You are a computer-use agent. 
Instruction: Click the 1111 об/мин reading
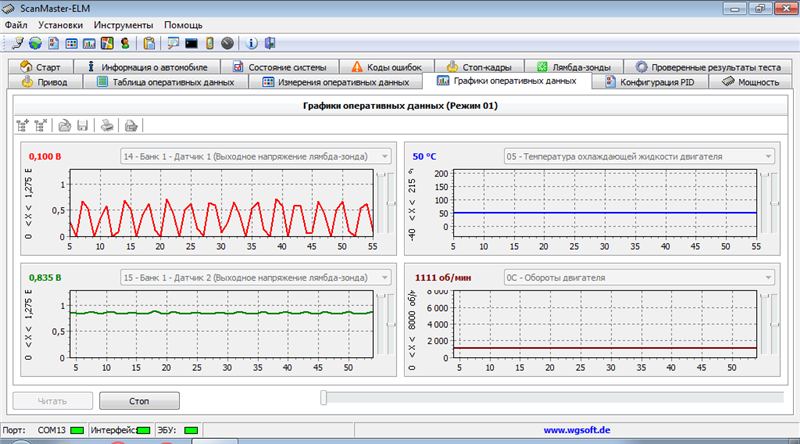[443, 278]
